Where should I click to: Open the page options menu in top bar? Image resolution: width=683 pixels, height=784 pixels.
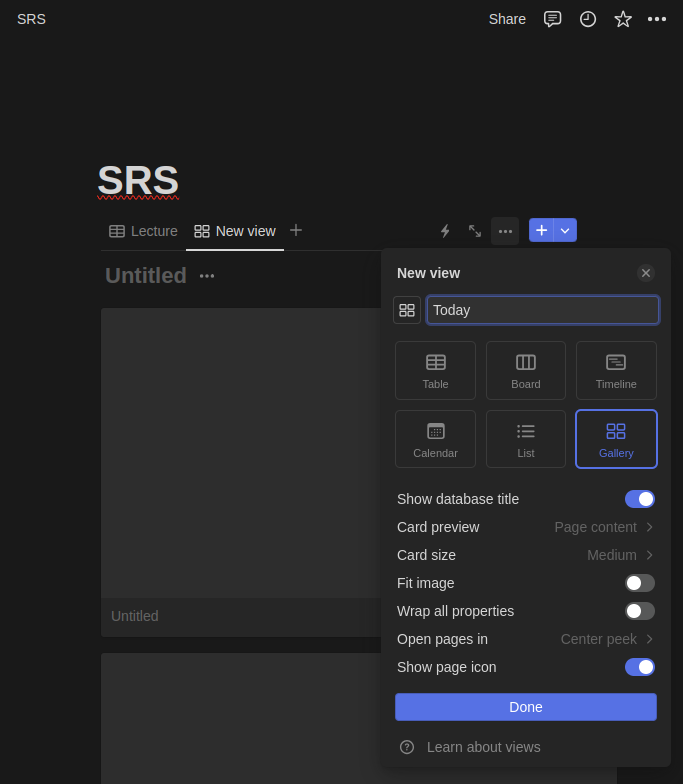[x=656, y=20]
